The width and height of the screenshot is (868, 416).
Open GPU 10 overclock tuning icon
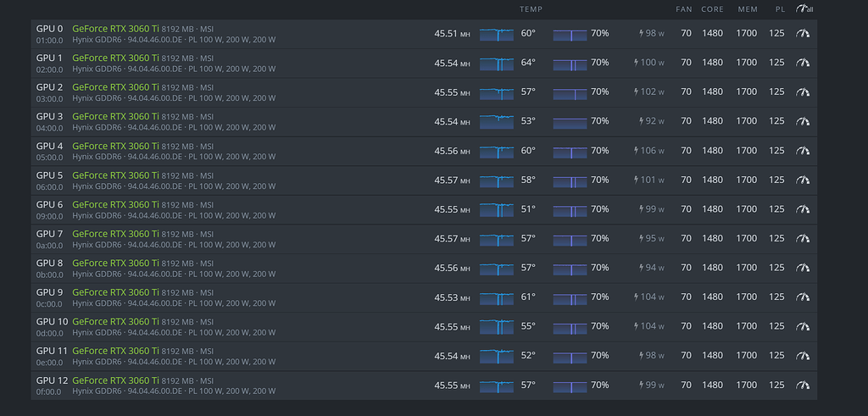tap(803, 326)
